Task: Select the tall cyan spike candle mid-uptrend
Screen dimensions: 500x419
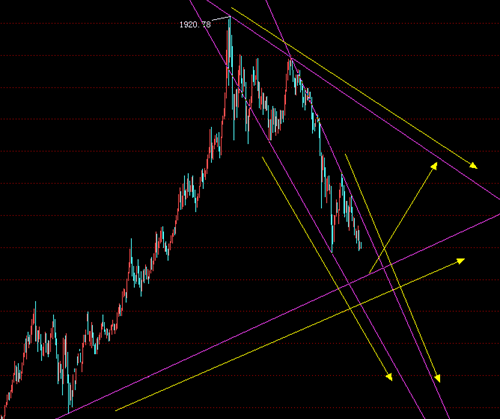Action: pyautogui.click(x=131, y=257)
